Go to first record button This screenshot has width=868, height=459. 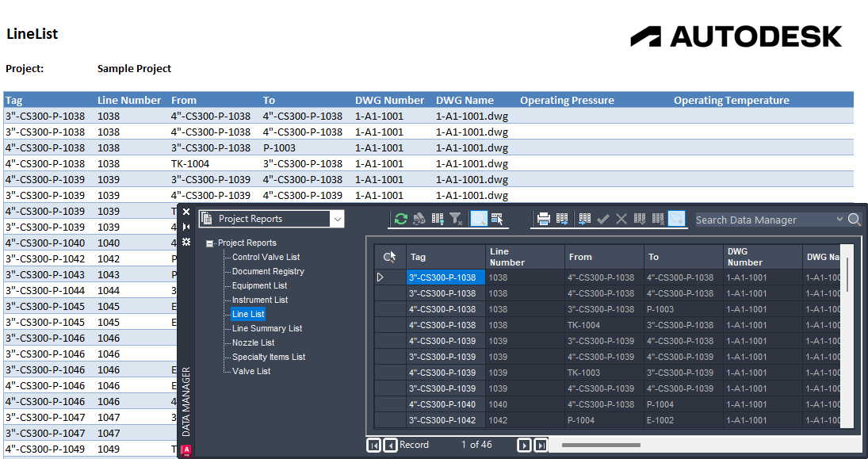(373, 445)
